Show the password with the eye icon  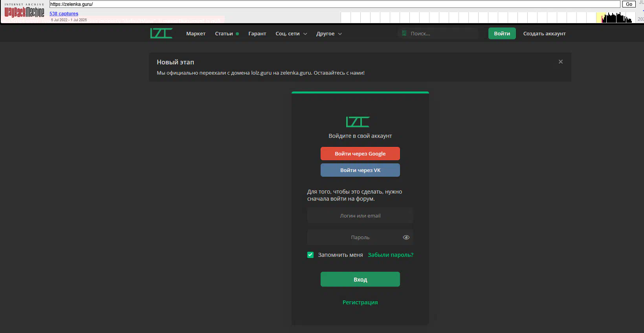click(x=406, y=237)
